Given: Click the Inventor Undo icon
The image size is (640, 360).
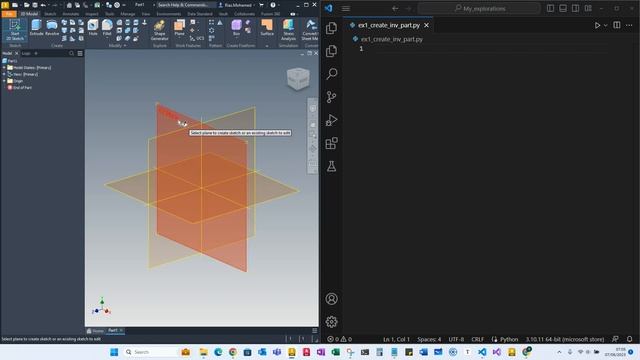Looking at the screenshot, I should point(43,5).
